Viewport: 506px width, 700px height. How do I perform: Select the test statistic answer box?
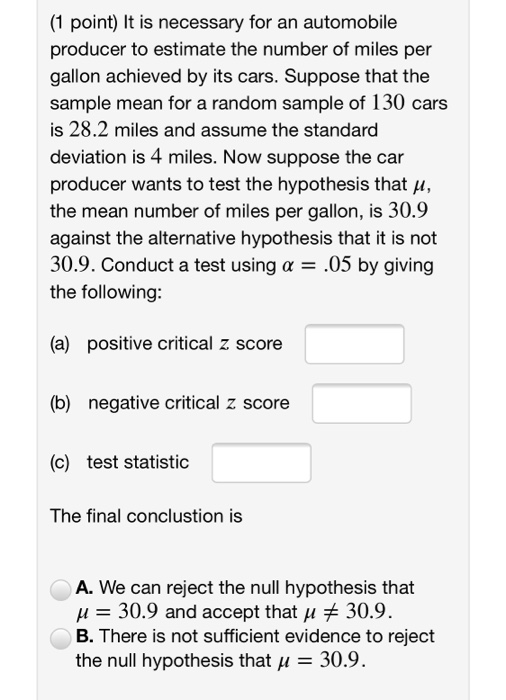click(261, 463)
